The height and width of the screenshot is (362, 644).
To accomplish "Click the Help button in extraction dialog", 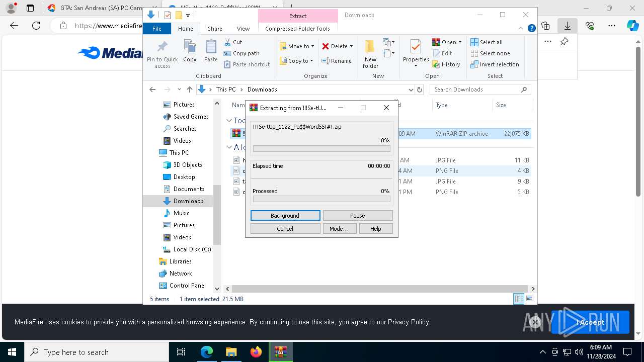I will [x=376, y=229].
